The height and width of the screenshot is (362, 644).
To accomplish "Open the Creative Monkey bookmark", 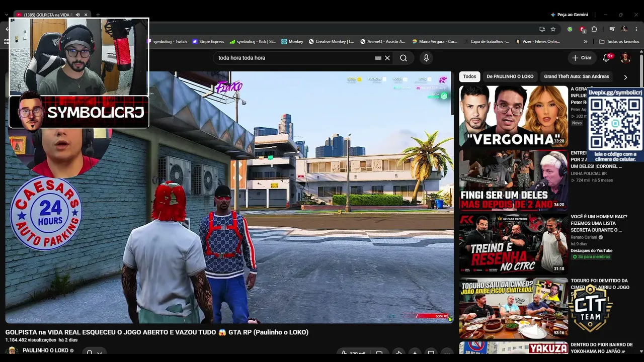I will (x=332, y=42).
